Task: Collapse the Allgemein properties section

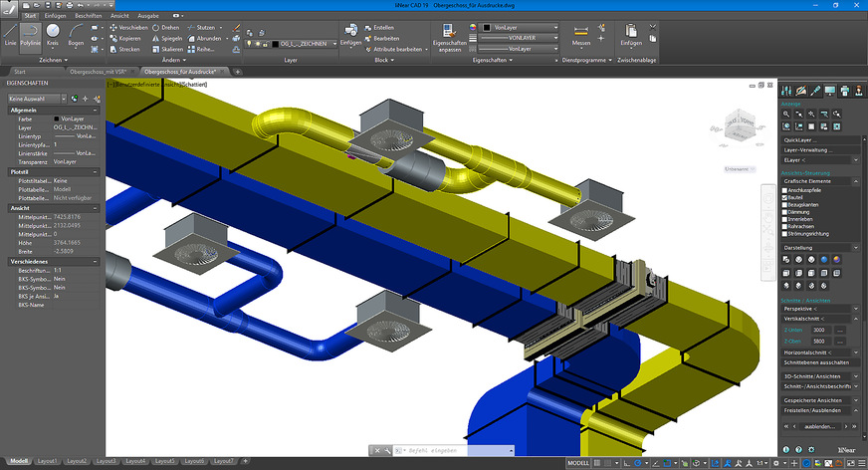Action: [95, 111]
